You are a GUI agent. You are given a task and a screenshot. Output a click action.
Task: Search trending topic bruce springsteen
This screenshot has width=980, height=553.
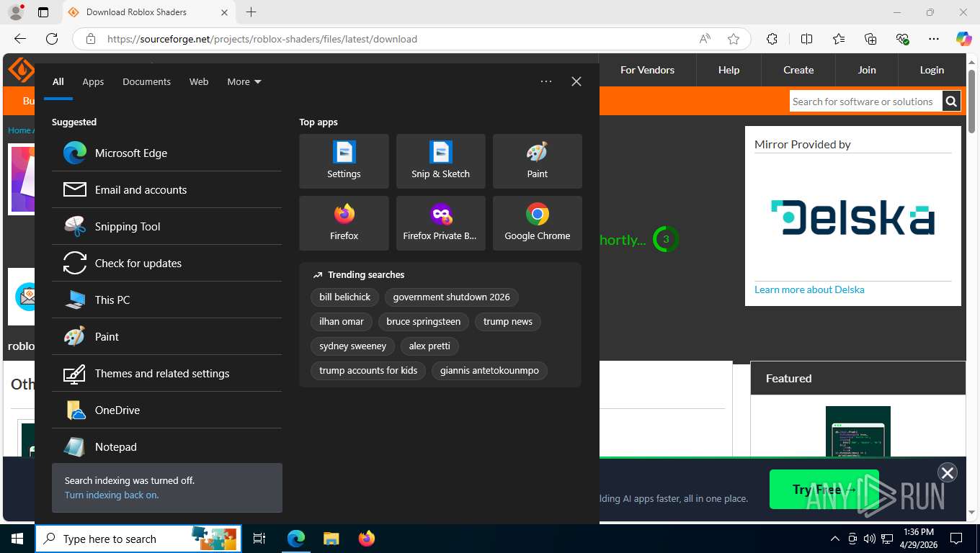[423, 321]
